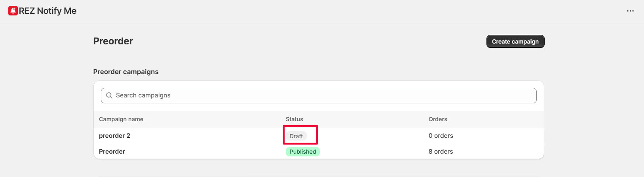Click the green Published status badge
Image resolution: width=644 pixels, height=177 pixels.
pyautogui.click(x=302, y=152)
